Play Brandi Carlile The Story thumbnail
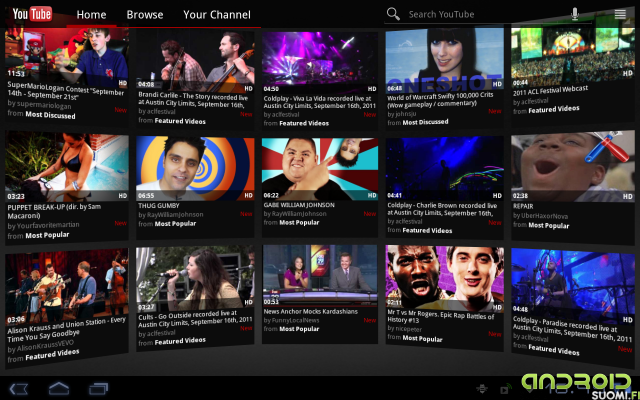The image size is (640, 400). pos(195,61)
